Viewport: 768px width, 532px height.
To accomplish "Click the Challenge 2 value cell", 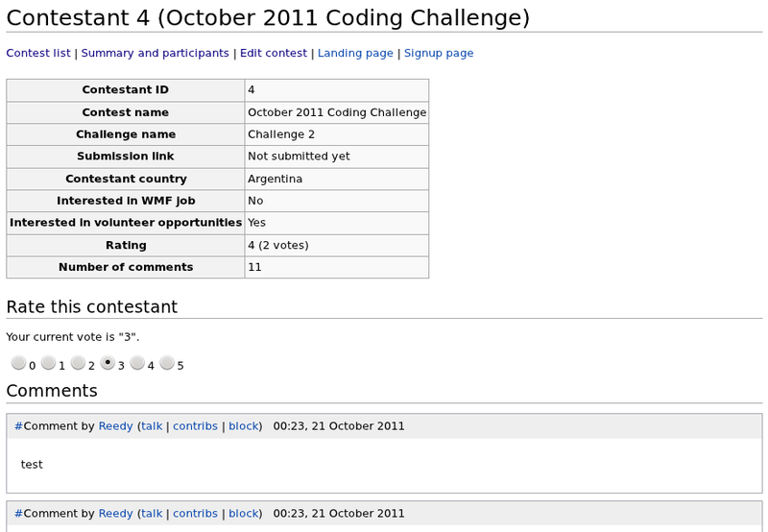I will point(337,134).
